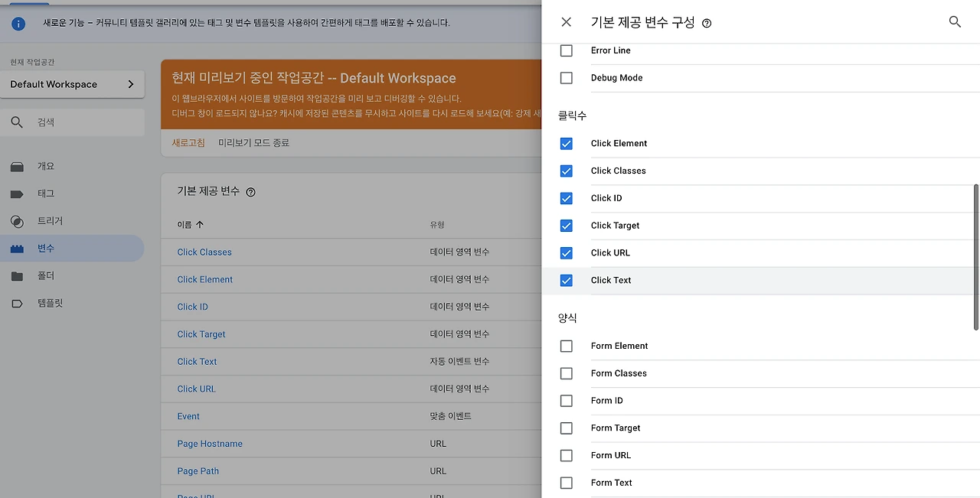The height and width of the screenshot is (498, 980).
Task: Close the built-in variables configuration panel
Action: 567,22
